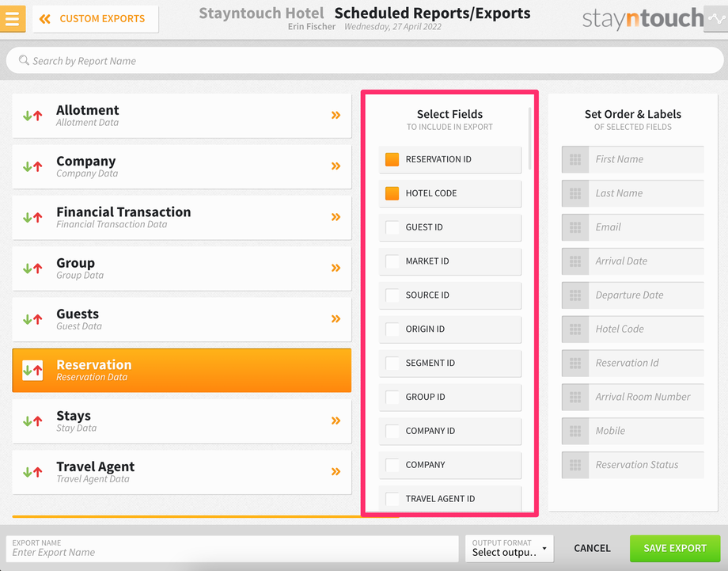This screenshot has width=728, height=571.
Task: Grab the drag handle for Departure Date
Action: (x=575, y=295)
